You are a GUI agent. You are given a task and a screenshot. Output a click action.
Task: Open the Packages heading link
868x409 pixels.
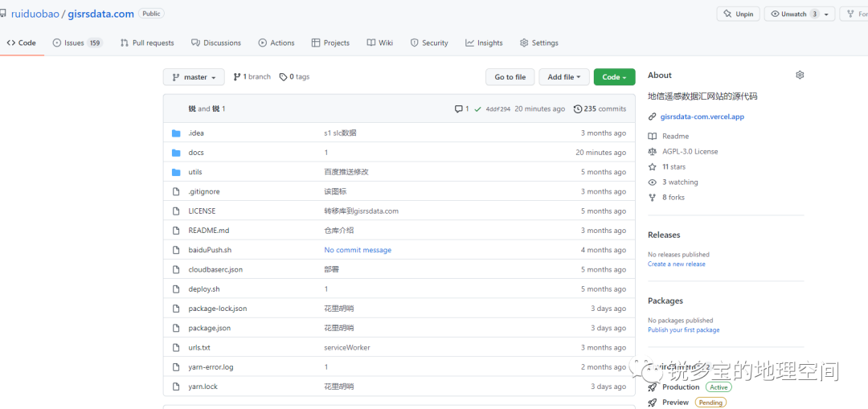(x=665, y=301)
